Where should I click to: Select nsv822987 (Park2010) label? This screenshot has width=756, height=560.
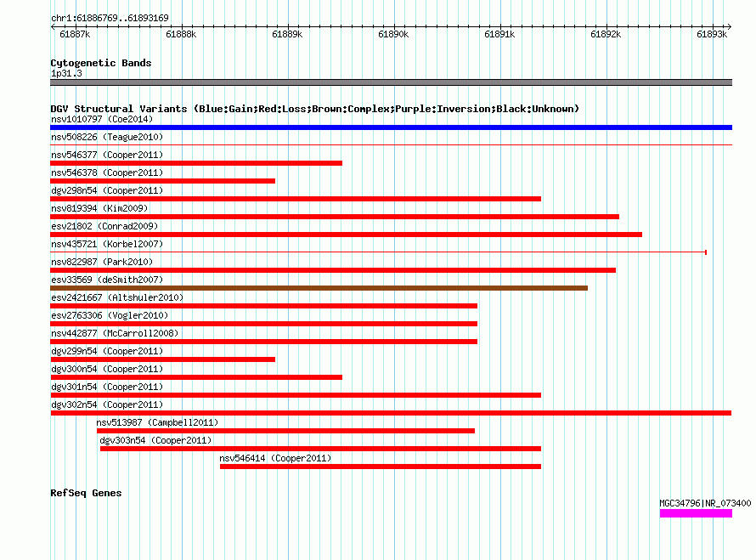tap(102, 262)
